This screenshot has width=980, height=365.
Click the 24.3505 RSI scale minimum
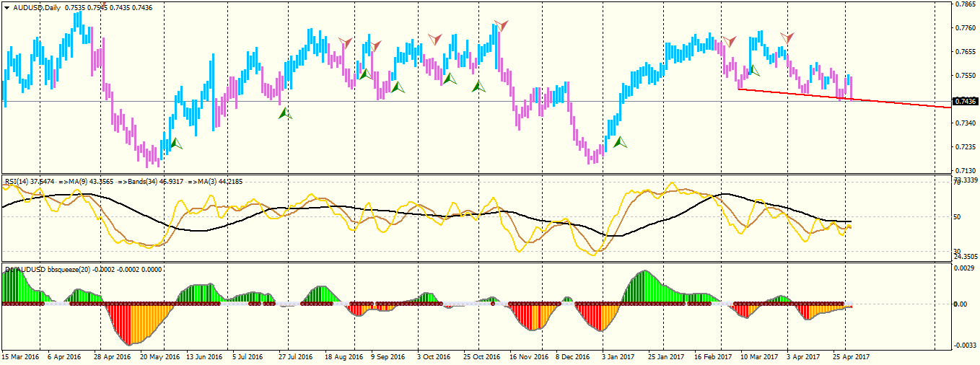click(x=966, y=256)
